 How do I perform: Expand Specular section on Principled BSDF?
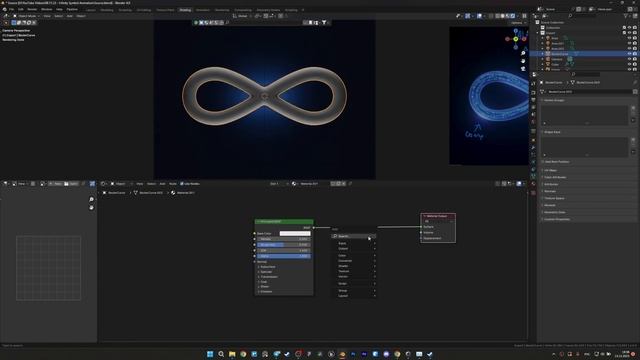pos(266,272)
